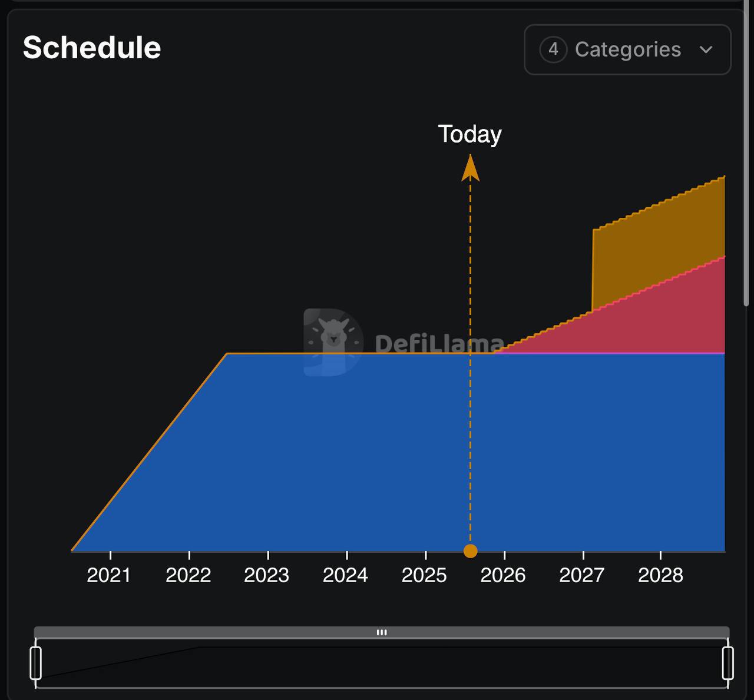This screenshot has width=754, height=700.
Task: Click the vertical scrollbar on right edge
Action: [x=747, y=159]
